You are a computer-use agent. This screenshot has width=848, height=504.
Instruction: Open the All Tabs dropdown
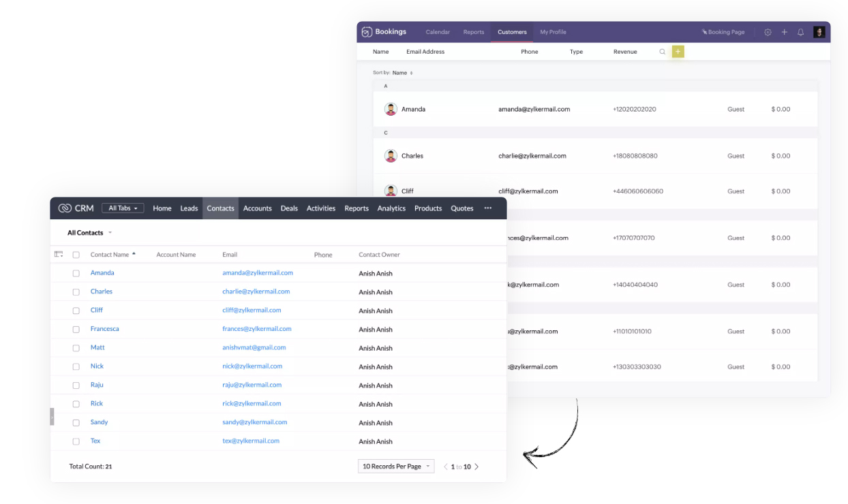123,208
